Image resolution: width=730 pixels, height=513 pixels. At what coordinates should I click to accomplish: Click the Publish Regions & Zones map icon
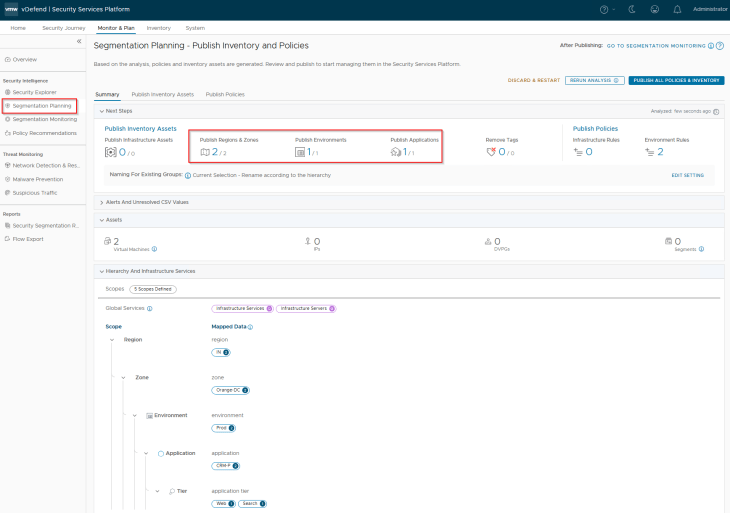pos(205,152)
